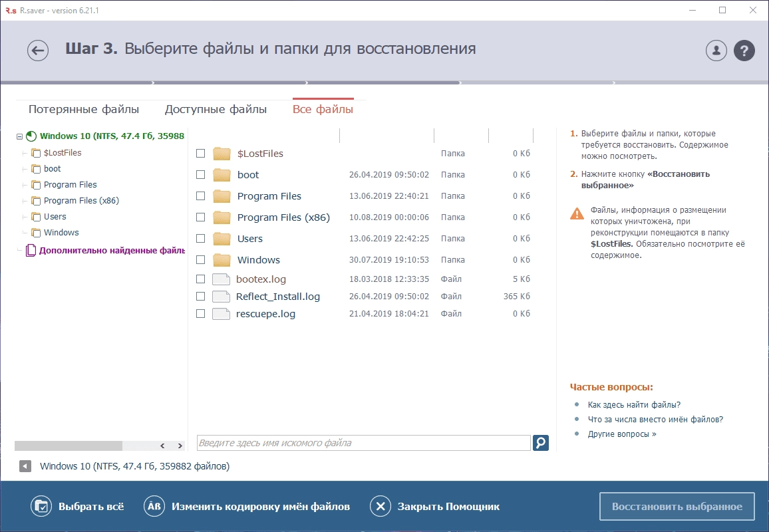Click 'Закрыть Помощник' label
Screen dimensions: 769x532
(449, 507)
